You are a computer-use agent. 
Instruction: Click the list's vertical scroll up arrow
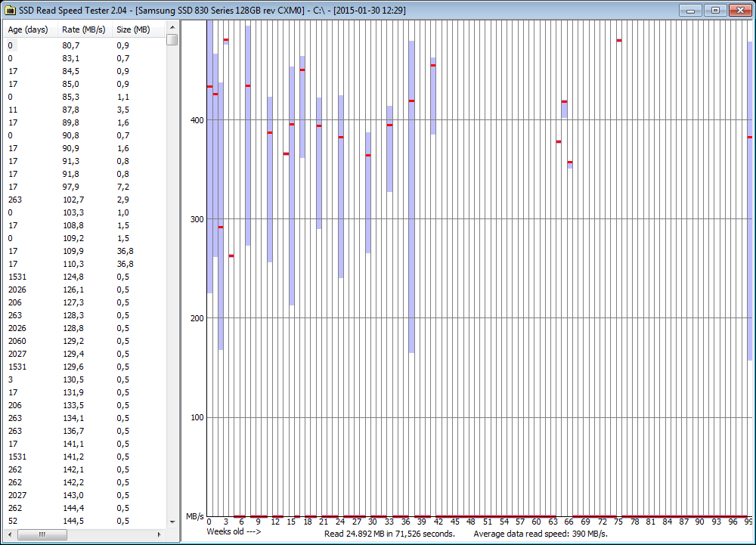(172, 27)
